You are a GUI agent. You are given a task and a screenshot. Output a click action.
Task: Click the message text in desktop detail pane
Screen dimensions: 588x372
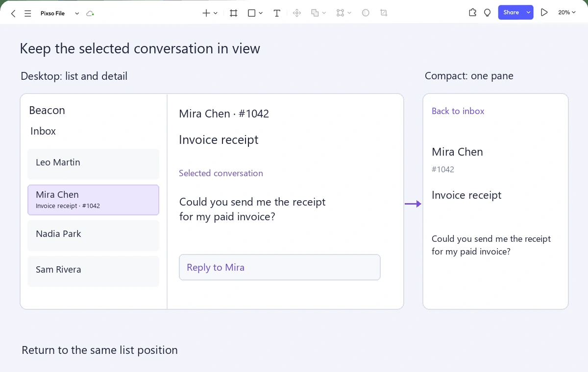[252, 209]
